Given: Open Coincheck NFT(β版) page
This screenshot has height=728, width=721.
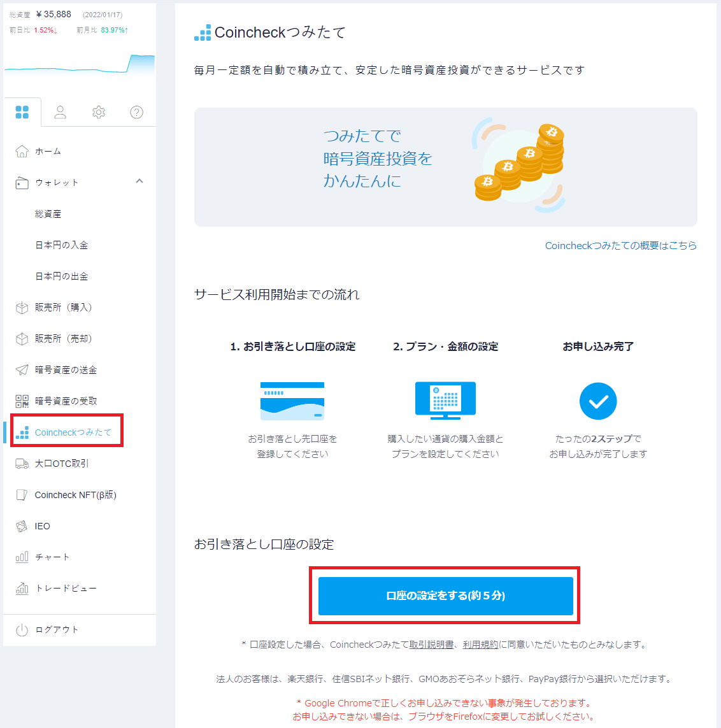Looking at the screenshot, I should point(75,495).
